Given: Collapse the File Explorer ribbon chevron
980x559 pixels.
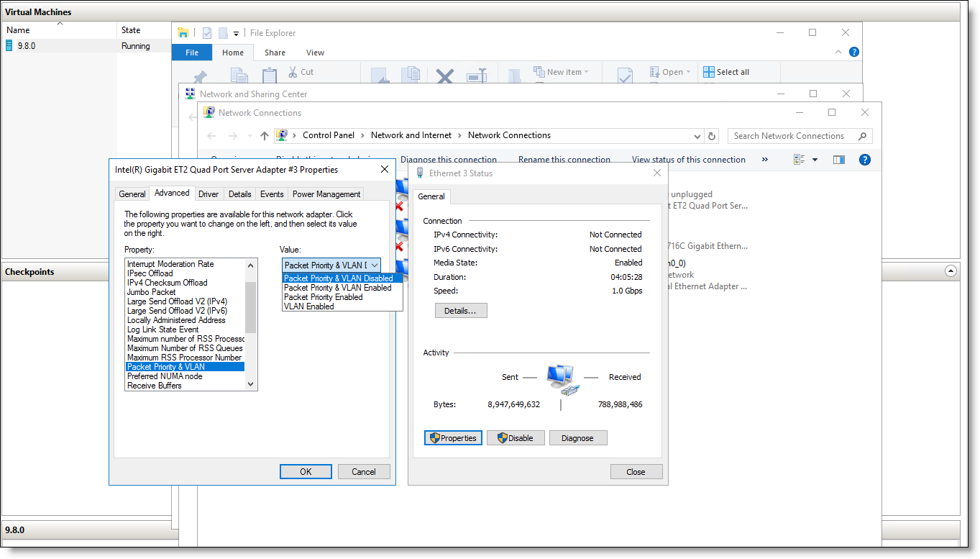Looking at the screenshot, I should coord(838,52).
